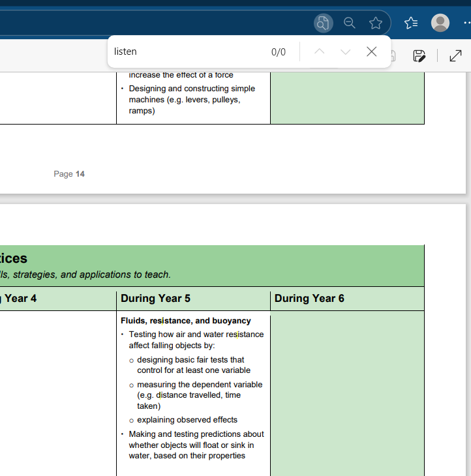Viewport: 471px width, 476px height.
Task: Click the 'Fluids, resistance, and buoyancy' heading
Action: [x=186, y=321]
